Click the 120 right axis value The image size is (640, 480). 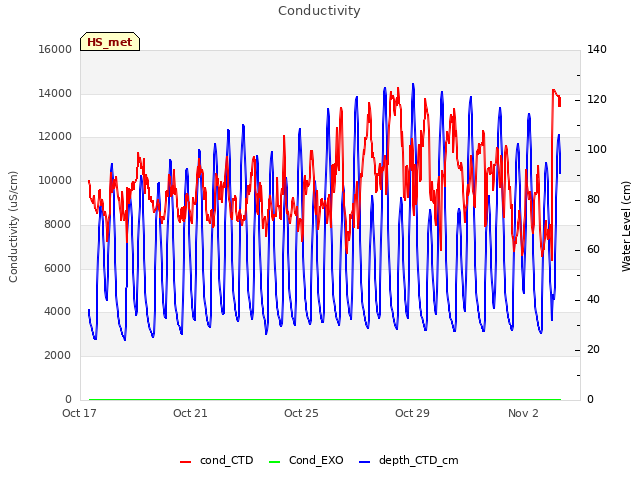(597, 99)
